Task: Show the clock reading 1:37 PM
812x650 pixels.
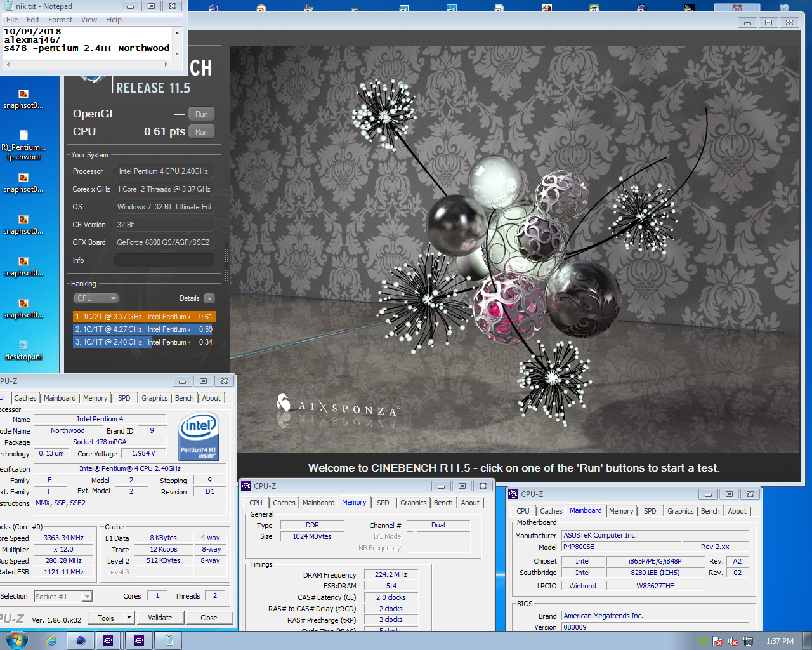Action: pyautogui.click(x=780, y=641)
